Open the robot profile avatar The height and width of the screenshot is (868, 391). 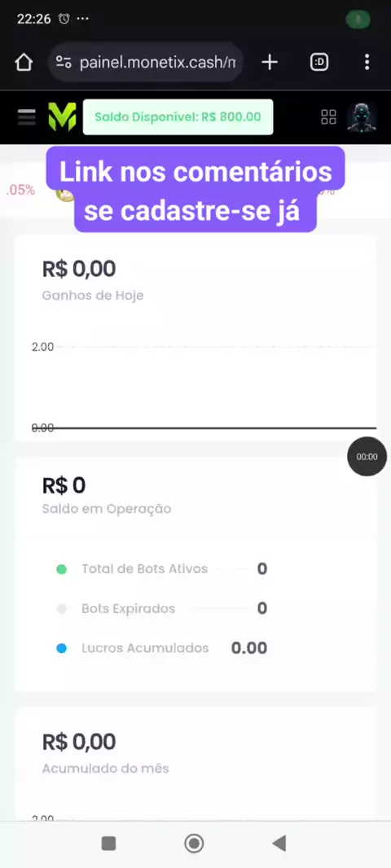[362, 117]
